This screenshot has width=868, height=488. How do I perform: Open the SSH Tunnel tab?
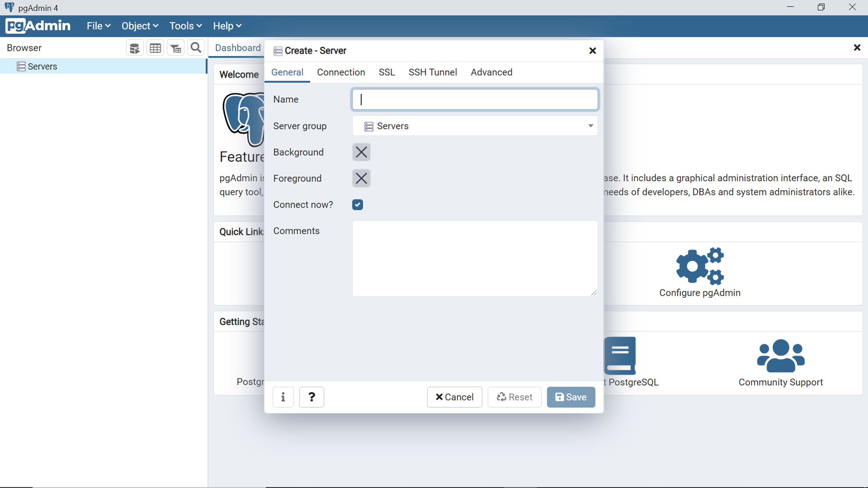432,72
